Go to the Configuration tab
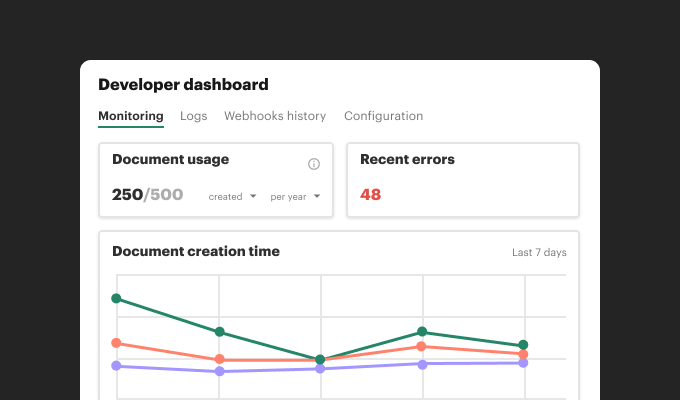 click(383, 116)
